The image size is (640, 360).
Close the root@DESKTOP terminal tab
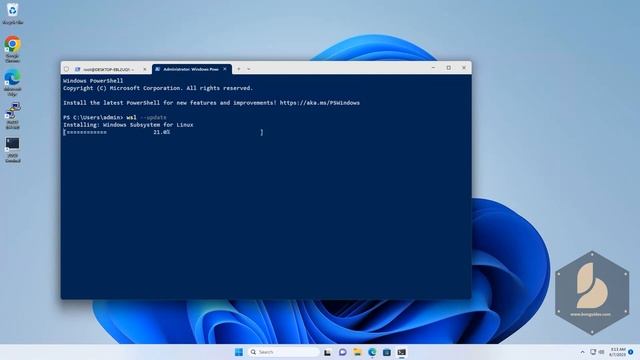[x=144, y=69]
